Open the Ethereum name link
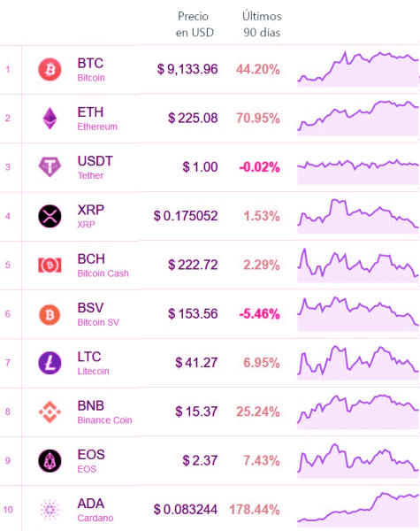This screenshot has width=420, height=531. pos(97,127)
